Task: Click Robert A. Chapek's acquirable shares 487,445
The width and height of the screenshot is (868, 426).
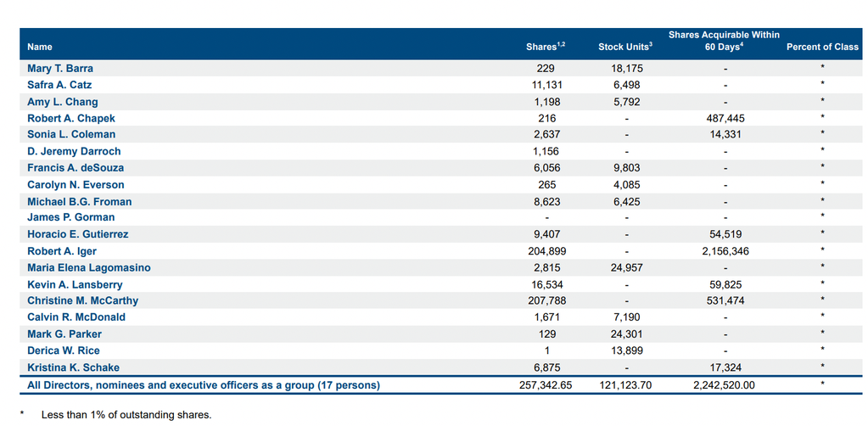Action: pyautogui.click(x=725, y=119)
